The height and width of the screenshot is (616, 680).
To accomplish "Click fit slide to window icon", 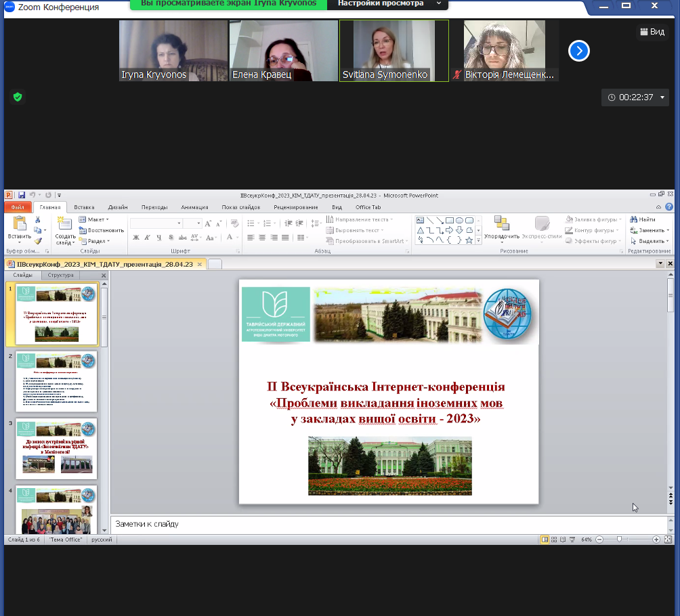I will [669, 540].
